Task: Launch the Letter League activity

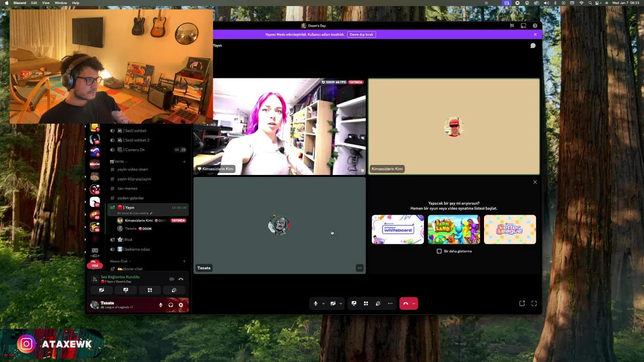Action: click(510, 230)
